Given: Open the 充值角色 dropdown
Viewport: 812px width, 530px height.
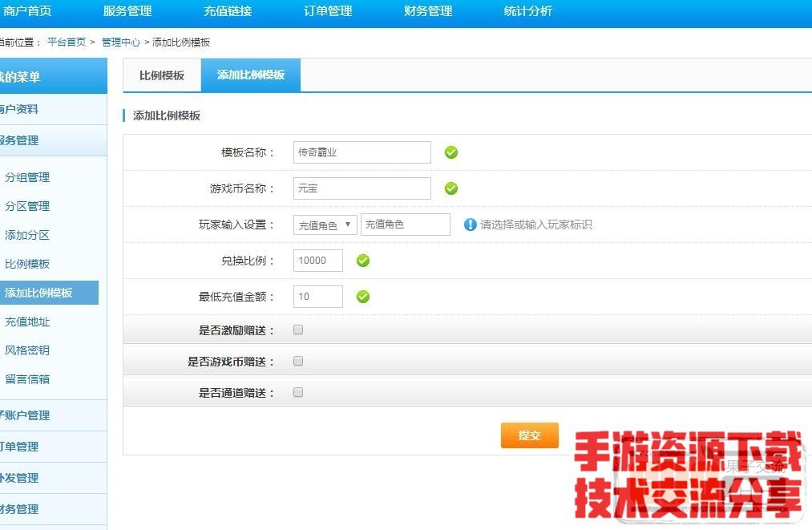Looking at the screenshot, I should point(325,225).
